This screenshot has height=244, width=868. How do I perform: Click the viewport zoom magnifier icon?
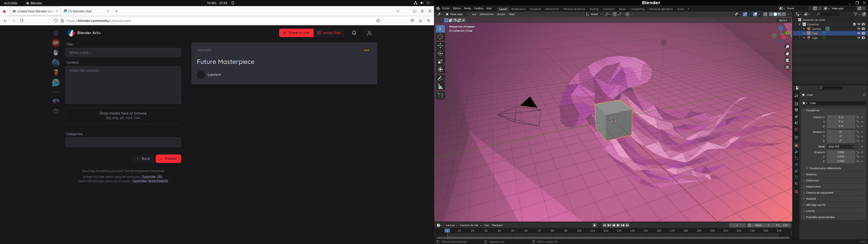(788, 47)
